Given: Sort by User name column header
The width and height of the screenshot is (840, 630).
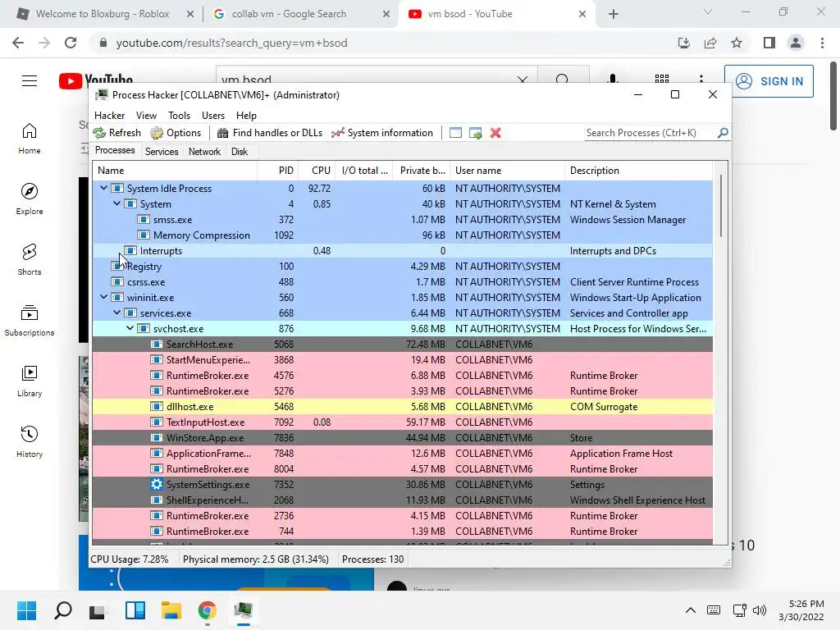Looking at the screenshot, I should click(x=507, y=171).
